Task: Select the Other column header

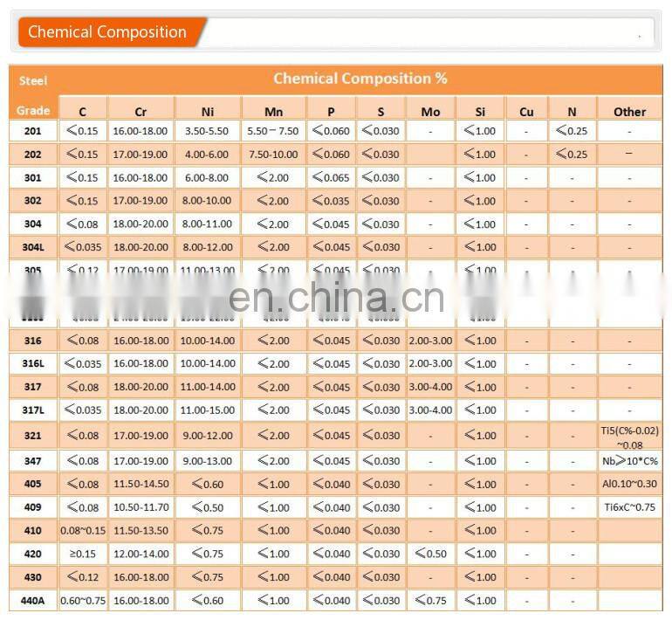Action: pos(629,111)
